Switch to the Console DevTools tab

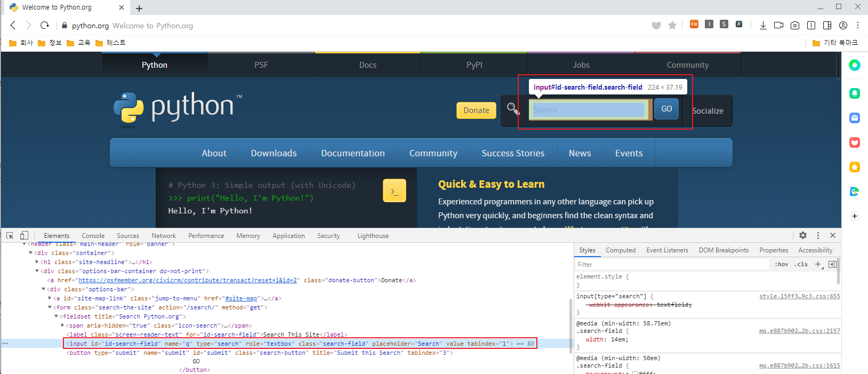pyautogui.click(x=93, y=236)
